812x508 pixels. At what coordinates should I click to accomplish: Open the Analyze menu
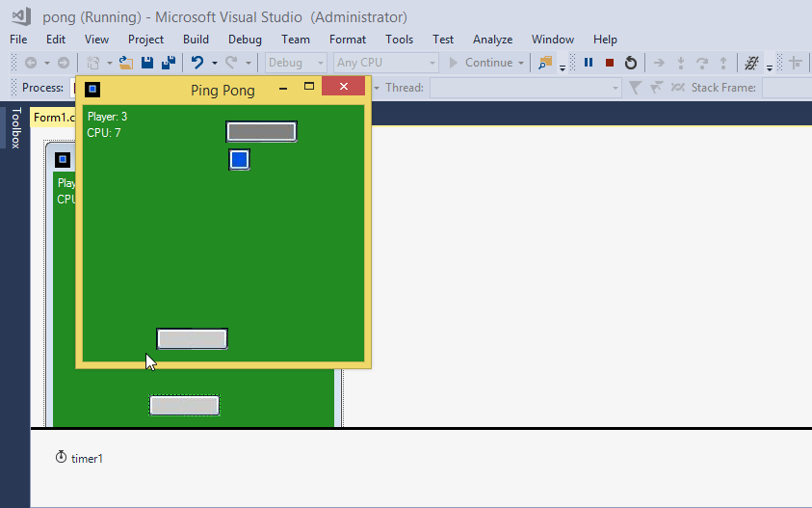492,40
